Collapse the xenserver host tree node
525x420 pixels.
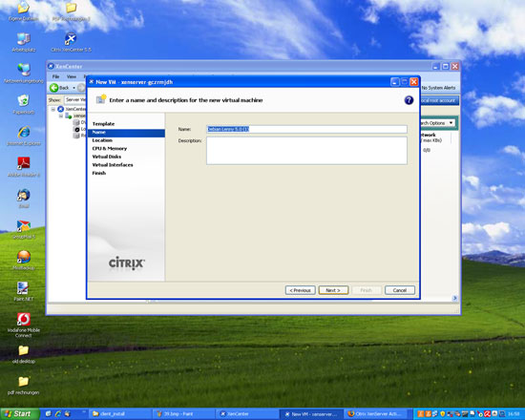[x=61, y=115]
